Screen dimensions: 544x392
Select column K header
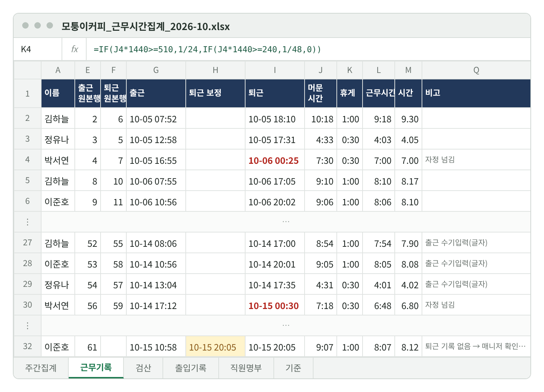350,70
